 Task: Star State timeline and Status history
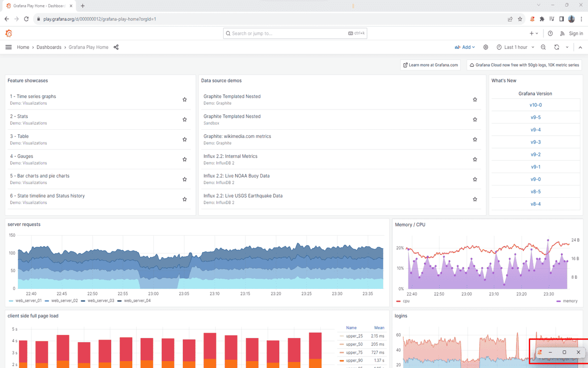(x=185, y=199)
